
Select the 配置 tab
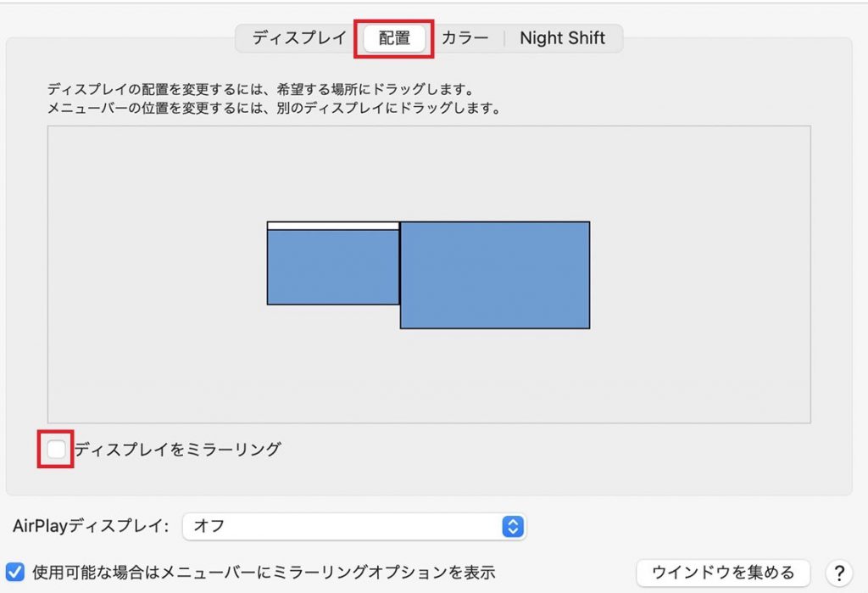394,39
